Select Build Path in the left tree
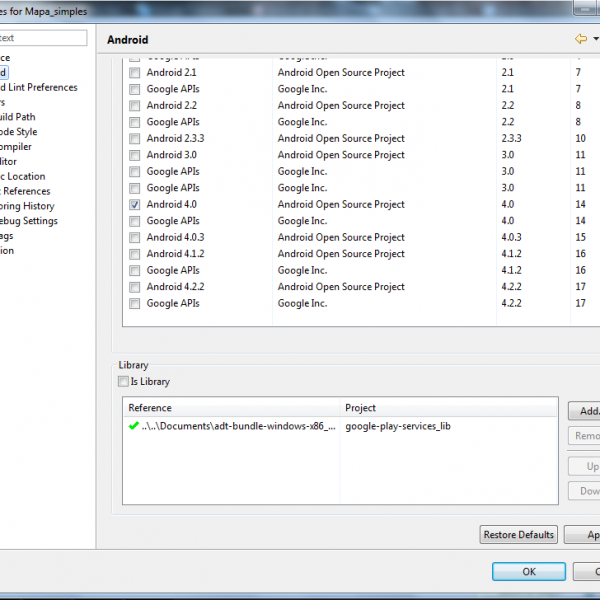Image resolution: width=600 pixels, height=600 pixels. point(18,117)
